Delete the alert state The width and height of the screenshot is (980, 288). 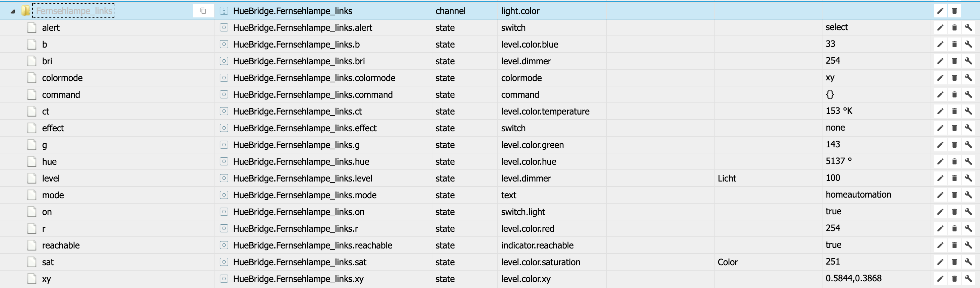point(954,28)
